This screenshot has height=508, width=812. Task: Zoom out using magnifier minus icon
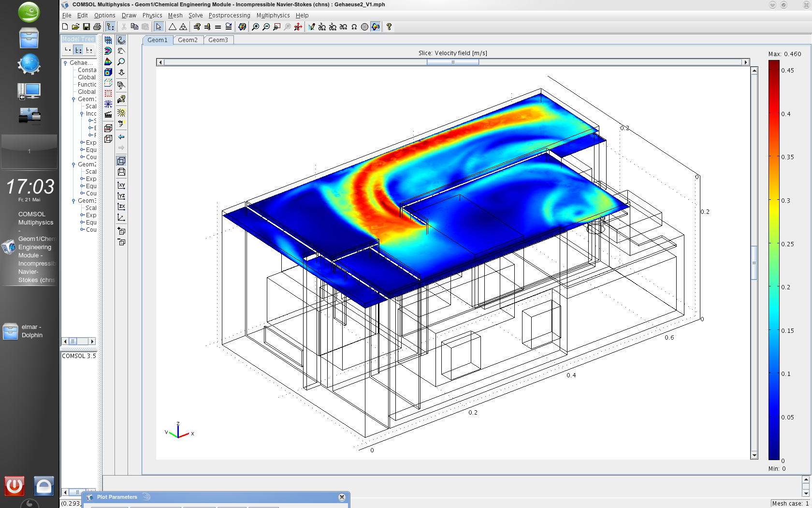point(266,27)
